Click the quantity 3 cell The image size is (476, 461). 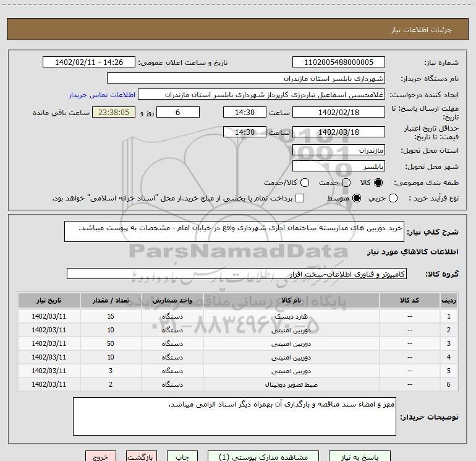click(x=111, y=371)
